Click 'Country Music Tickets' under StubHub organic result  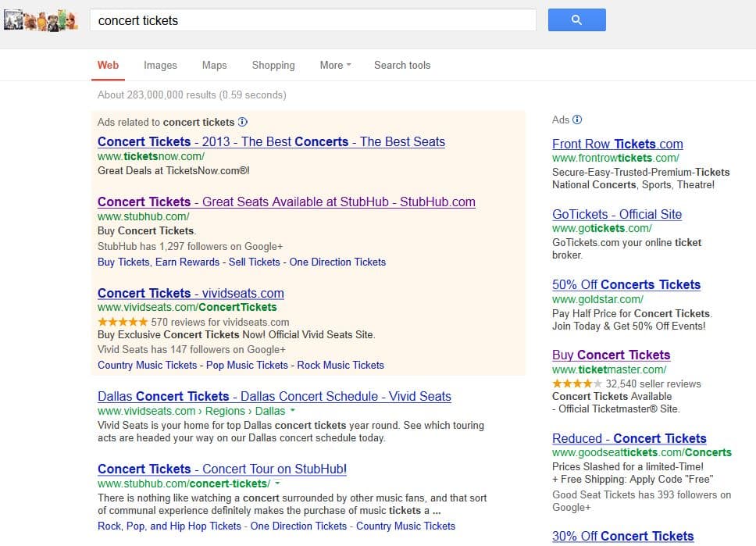(405, 526)
